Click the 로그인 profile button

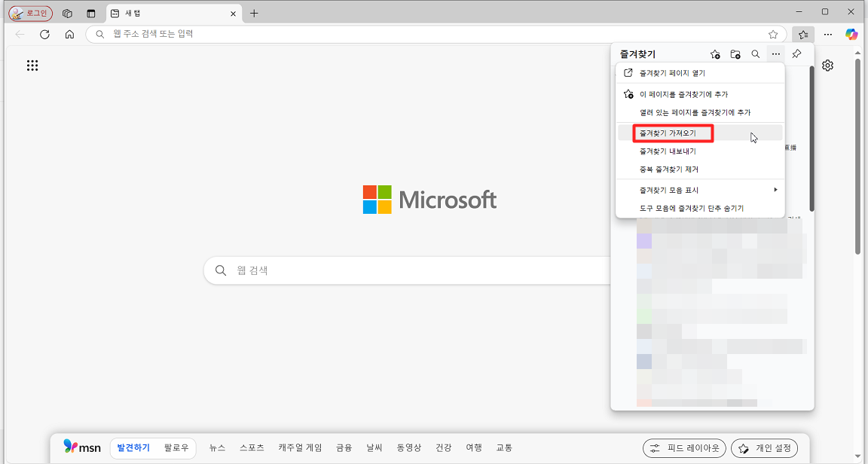pos(30,14)
